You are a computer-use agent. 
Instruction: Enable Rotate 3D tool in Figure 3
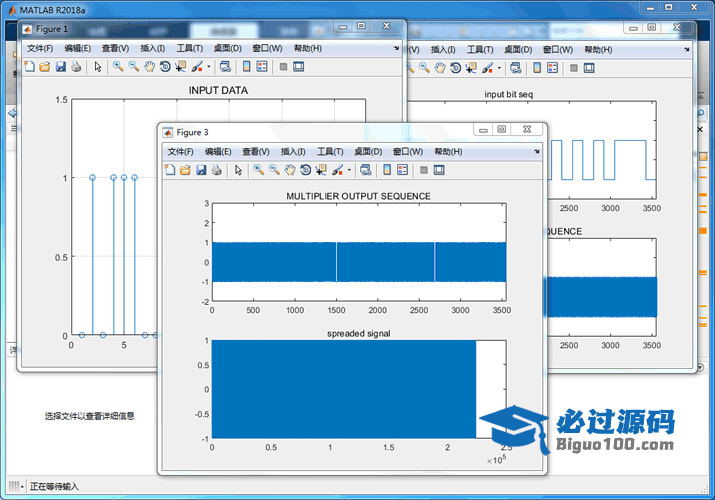coord(306,170)
